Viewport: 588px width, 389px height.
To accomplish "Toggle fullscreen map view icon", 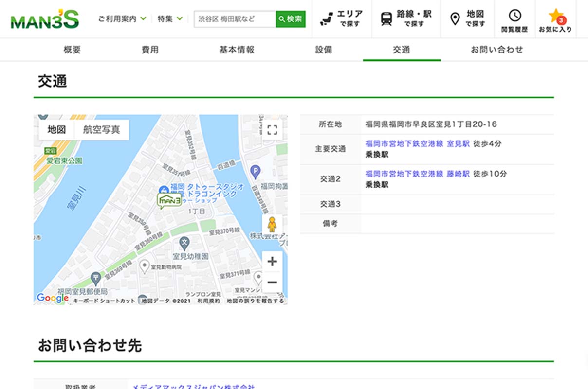I will point(272,130).
